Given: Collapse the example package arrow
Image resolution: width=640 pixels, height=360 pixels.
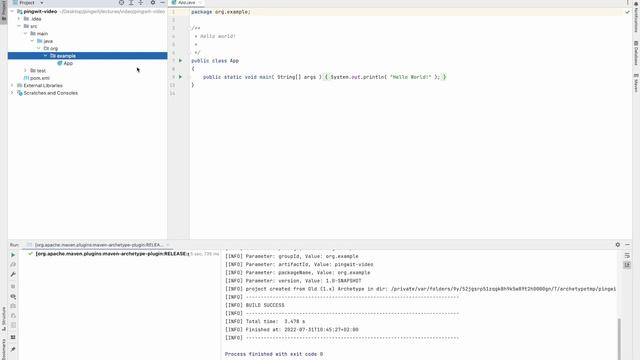Looking at the screenshot, I should tap(45, 56).
